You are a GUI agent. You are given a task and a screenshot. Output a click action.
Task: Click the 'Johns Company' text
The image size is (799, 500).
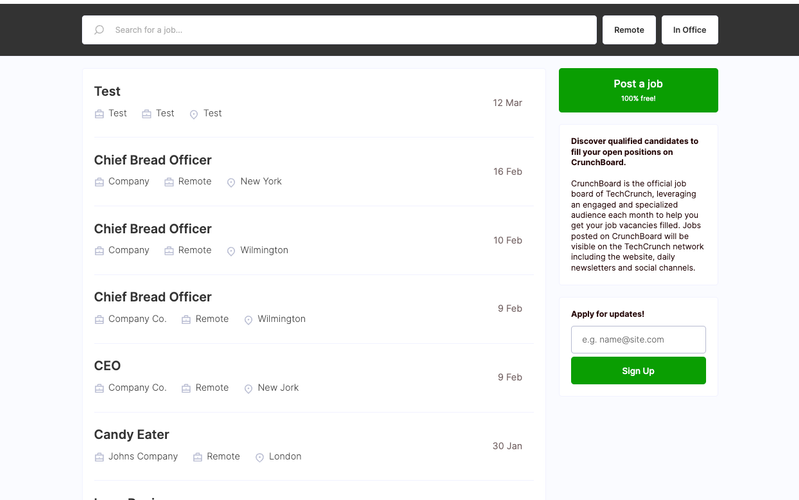coord(143,457)
